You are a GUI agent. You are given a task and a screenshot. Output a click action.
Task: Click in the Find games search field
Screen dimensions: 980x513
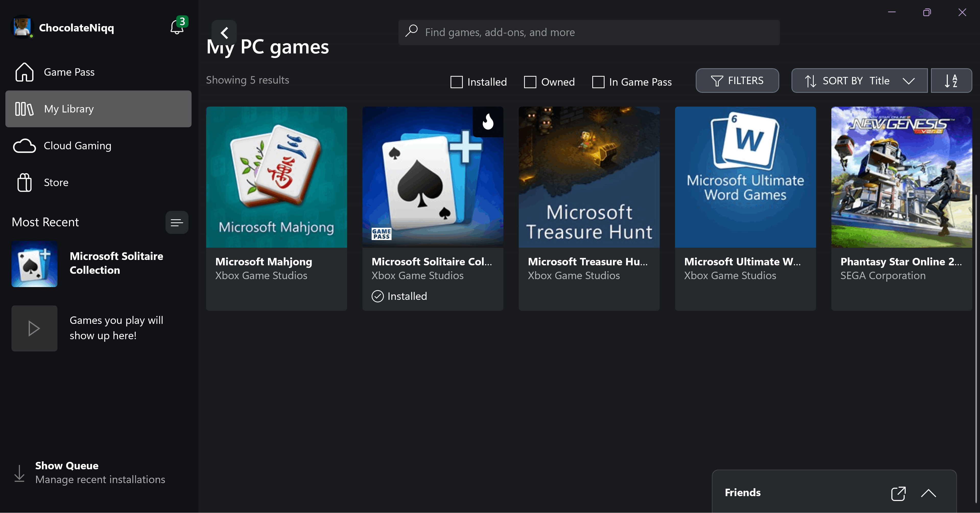pos(589,32)
